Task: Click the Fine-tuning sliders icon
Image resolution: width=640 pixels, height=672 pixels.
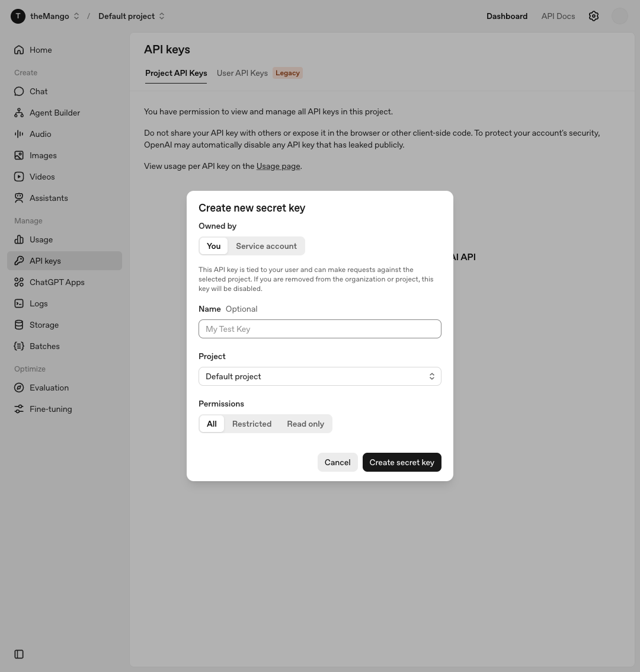Action: [x=19, y=409]
